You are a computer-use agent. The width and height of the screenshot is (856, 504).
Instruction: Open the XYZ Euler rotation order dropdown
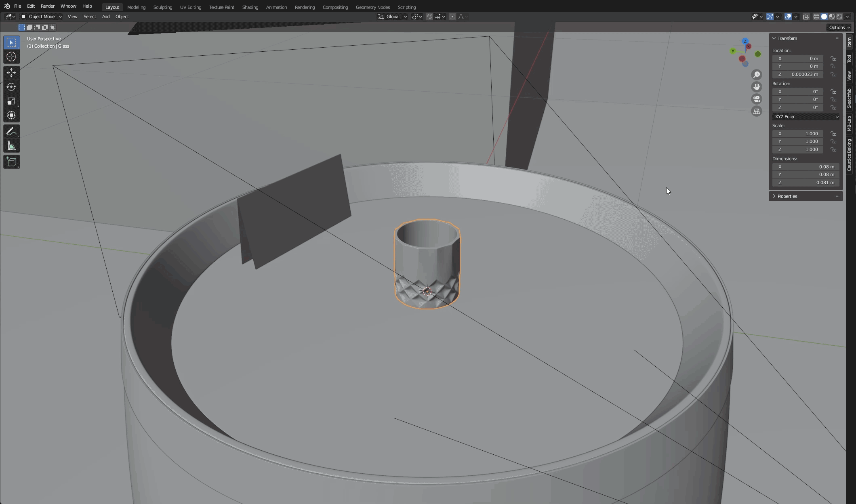[805, 117]
